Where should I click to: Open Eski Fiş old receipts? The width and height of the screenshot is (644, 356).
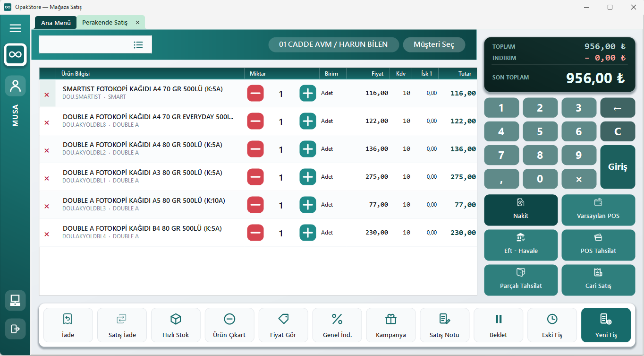pyautogui.click(x=552, y=325)
